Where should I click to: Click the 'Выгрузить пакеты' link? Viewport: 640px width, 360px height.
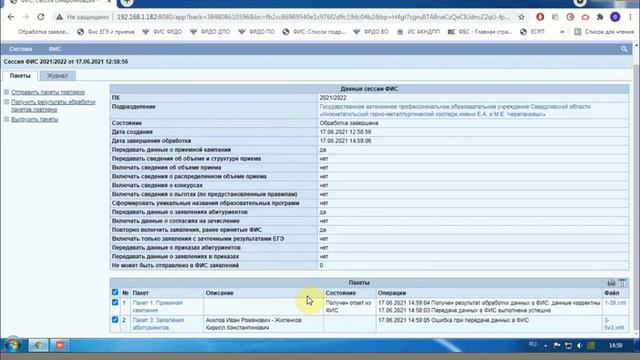pyautogui.click(x=35, y=120)
